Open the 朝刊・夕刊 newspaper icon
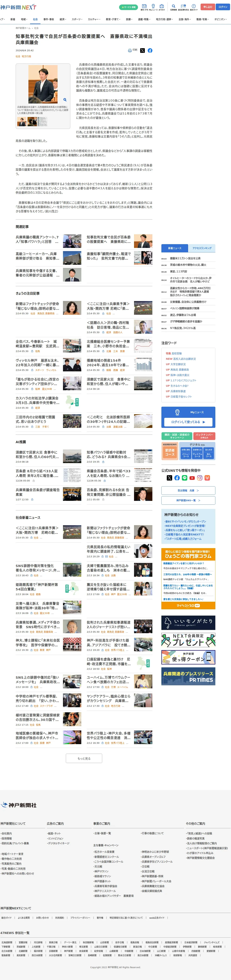Image resolution: width=231 pixels, height=980 pixels. (x=144, y=7)
